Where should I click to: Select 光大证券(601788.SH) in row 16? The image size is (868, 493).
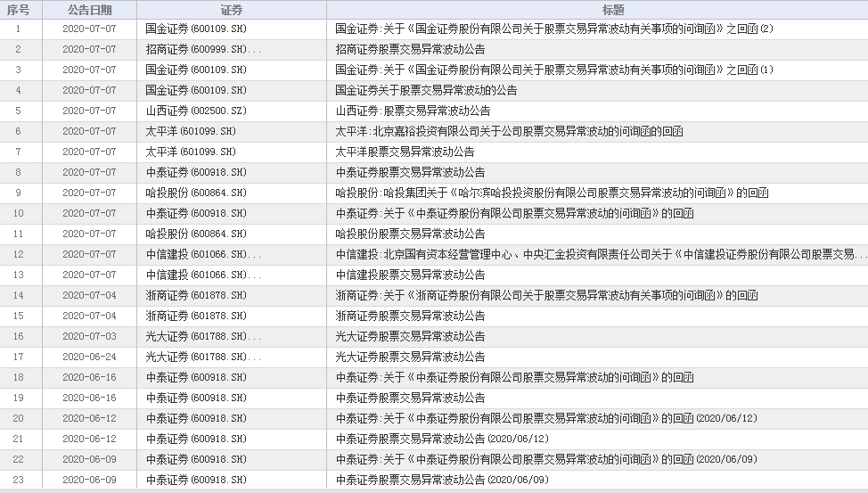[203, 336]
